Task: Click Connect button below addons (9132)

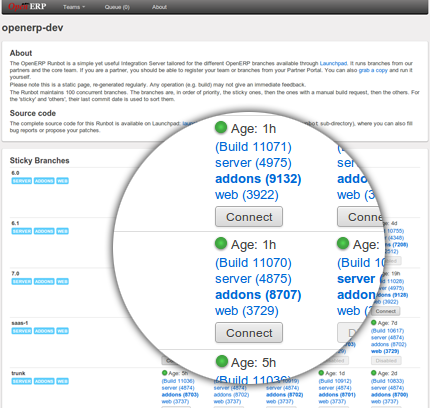Action: pos(249,217)
